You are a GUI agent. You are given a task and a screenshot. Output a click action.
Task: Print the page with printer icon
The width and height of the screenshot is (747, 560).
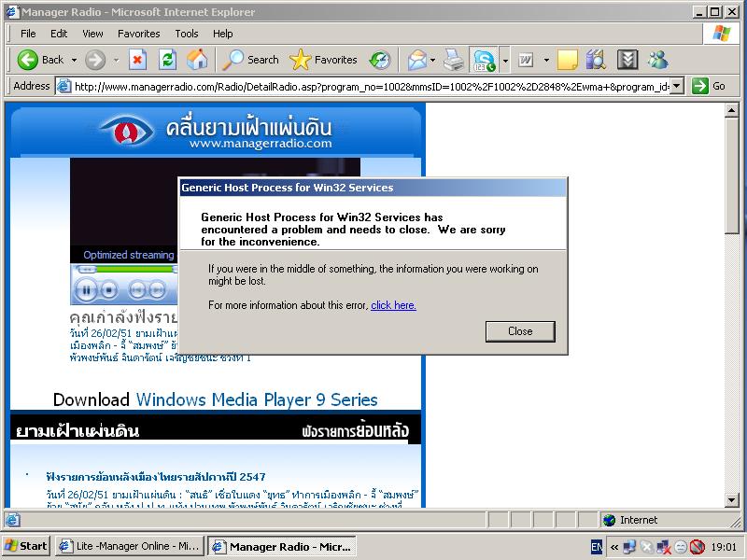(x=454, y=60)
